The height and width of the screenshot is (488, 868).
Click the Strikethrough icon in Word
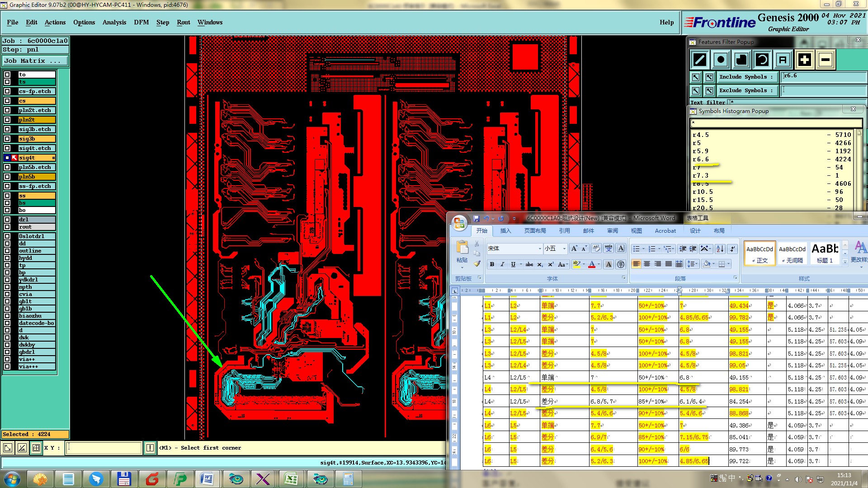click(x=529, y=264)
